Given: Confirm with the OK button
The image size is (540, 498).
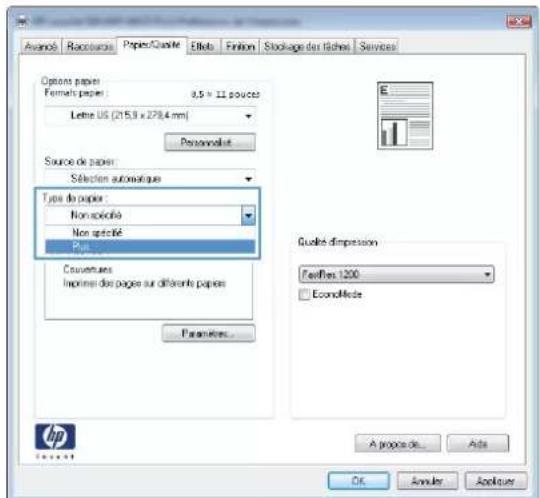Looking at the screenshot, I should coord(359,481).
